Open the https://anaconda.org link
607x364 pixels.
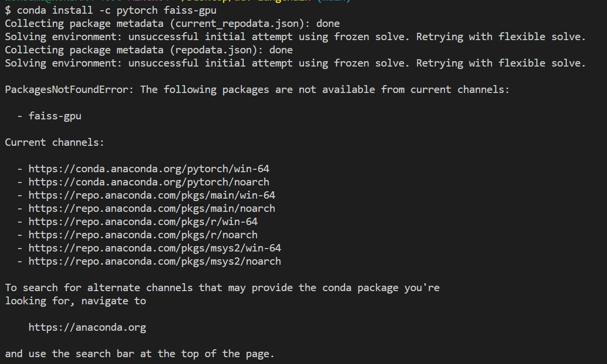click(x=87, y=327)
